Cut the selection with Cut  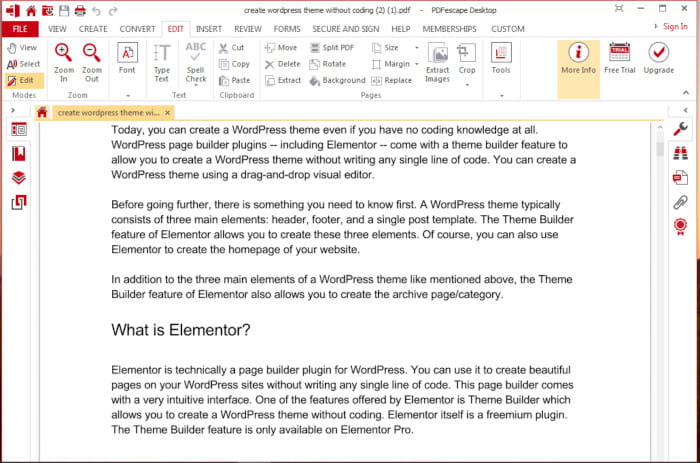[x=231, y=47]
